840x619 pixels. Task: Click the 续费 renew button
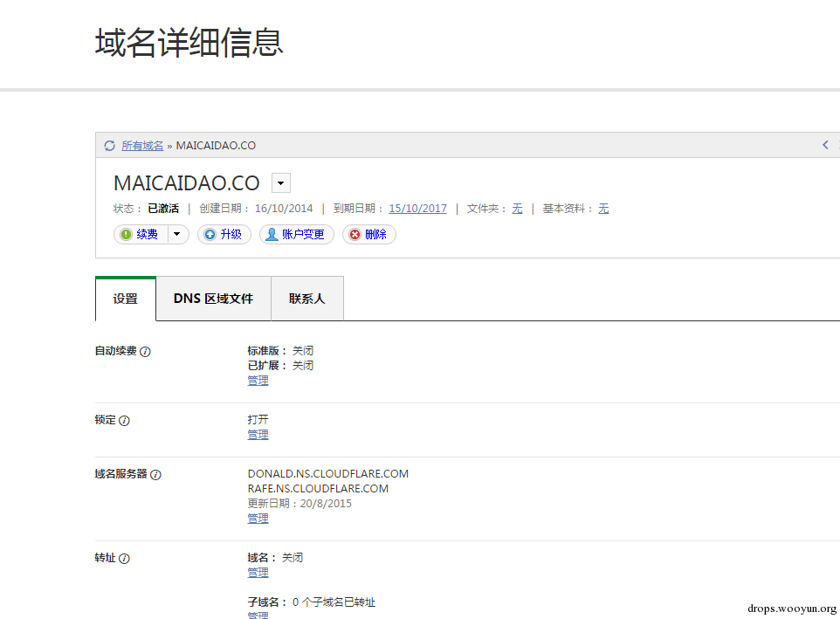141,235
